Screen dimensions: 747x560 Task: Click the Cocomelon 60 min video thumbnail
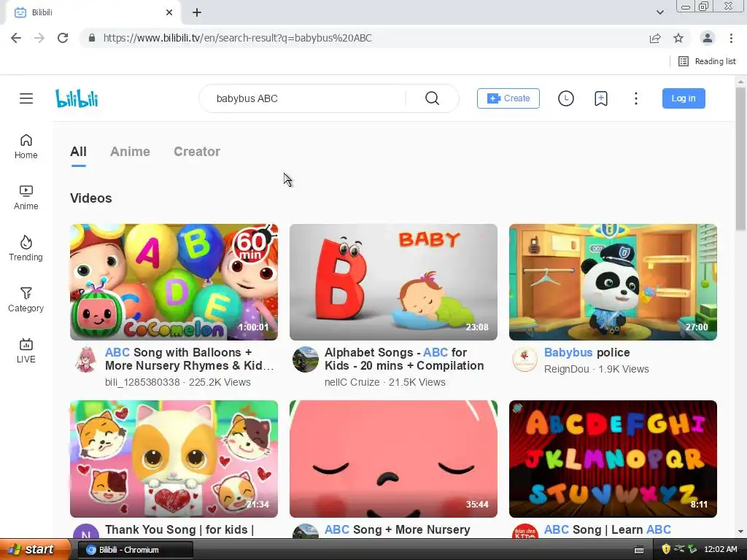click(174, 282)
